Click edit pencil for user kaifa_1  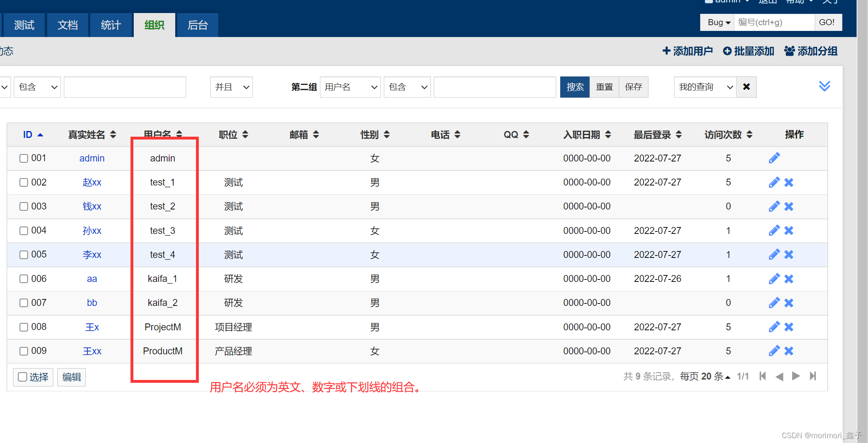pyautogui.click(x=774, y=279)
